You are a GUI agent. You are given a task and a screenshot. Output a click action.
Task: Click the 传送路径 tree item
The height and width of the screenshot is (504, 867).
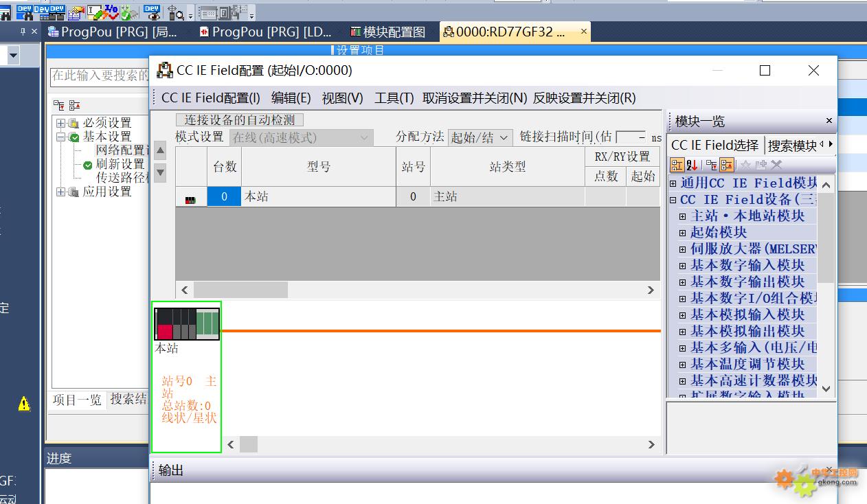point(122,178)
